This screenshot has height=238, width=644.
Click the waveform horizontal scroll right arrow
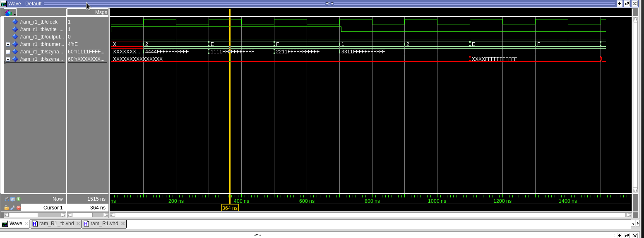pyautogui.click(x=629, y=215)
